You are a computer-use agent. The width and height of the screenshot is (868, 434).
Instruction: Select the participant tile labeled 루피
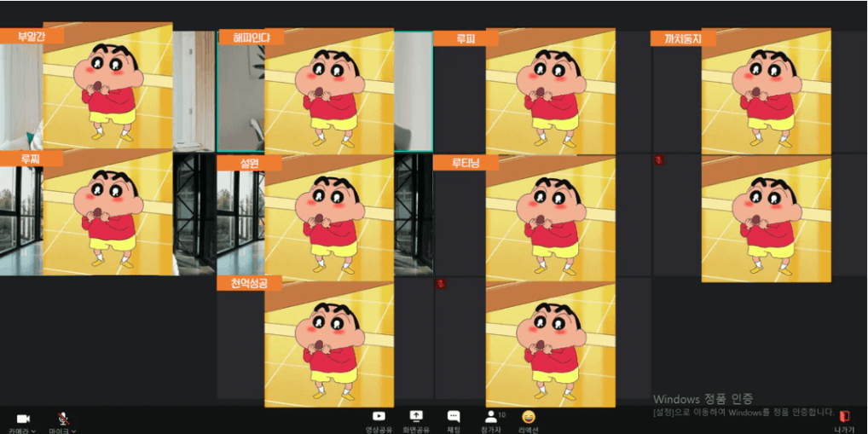coord(541,90)
